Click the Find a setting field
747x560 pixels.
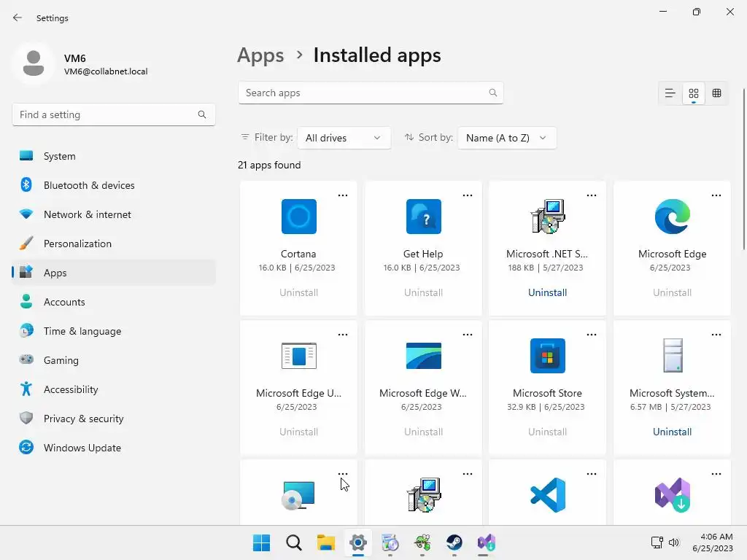click(113, 114)
